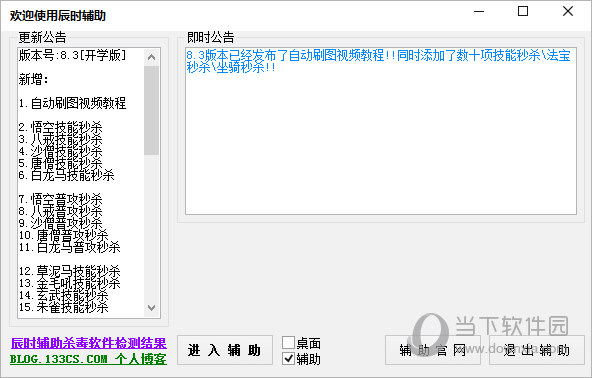Screen dimensions: 592x378
Task: Maximize the 辰时辅助 window
Action: (523, 11)
